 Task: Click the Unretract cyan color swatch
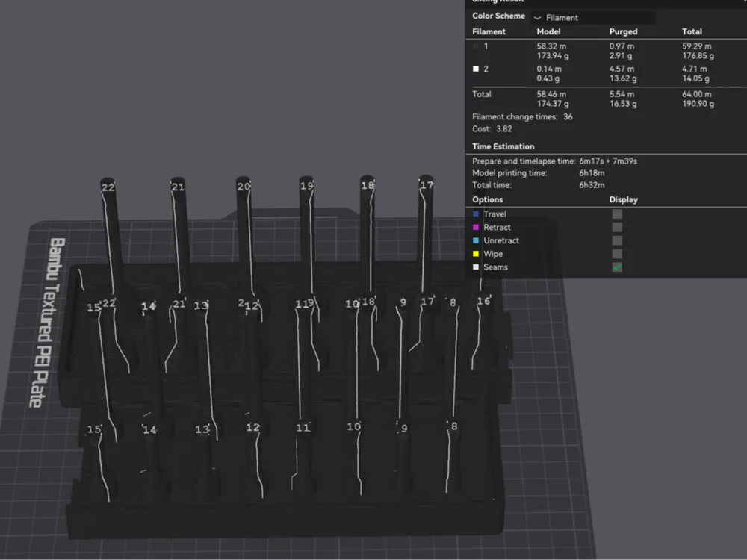click(475, 241)
